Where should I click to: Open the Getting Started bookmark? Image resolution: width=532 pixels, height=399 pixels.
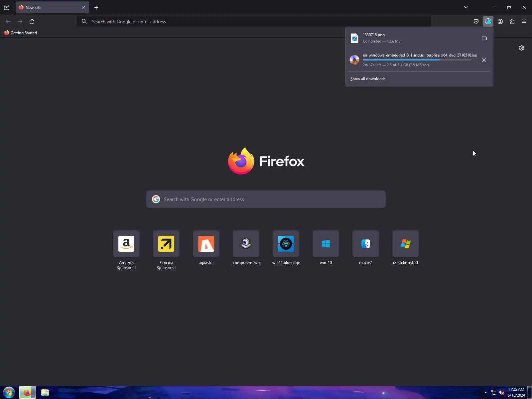[21, 33]
